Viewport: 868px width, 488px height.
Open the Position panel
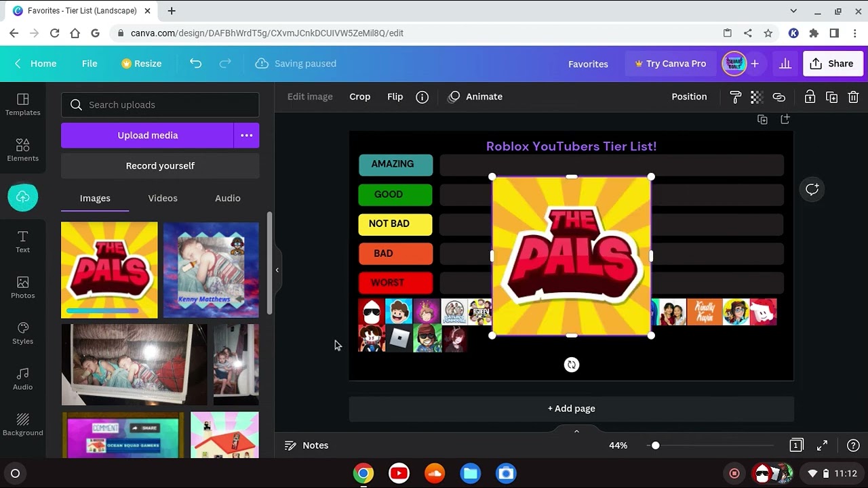[x=689, y=97]
